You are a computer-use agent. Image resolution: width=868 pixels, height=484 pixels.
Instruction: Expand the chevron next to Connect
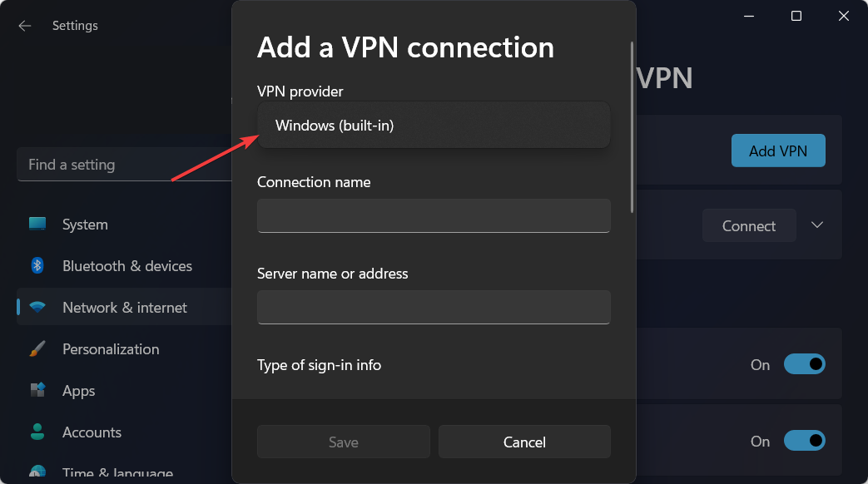817,225
